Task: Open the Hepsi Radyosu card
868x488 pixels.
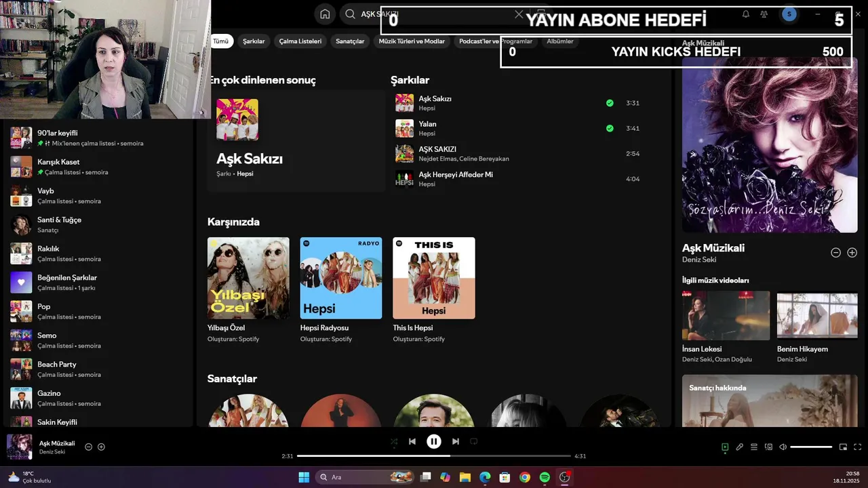Action: [341, 290]
